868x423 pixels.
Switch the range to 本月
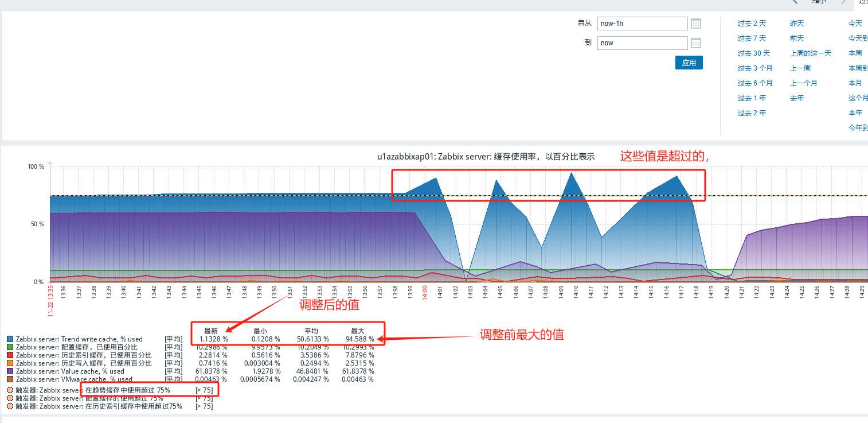(x=855, y=83)
